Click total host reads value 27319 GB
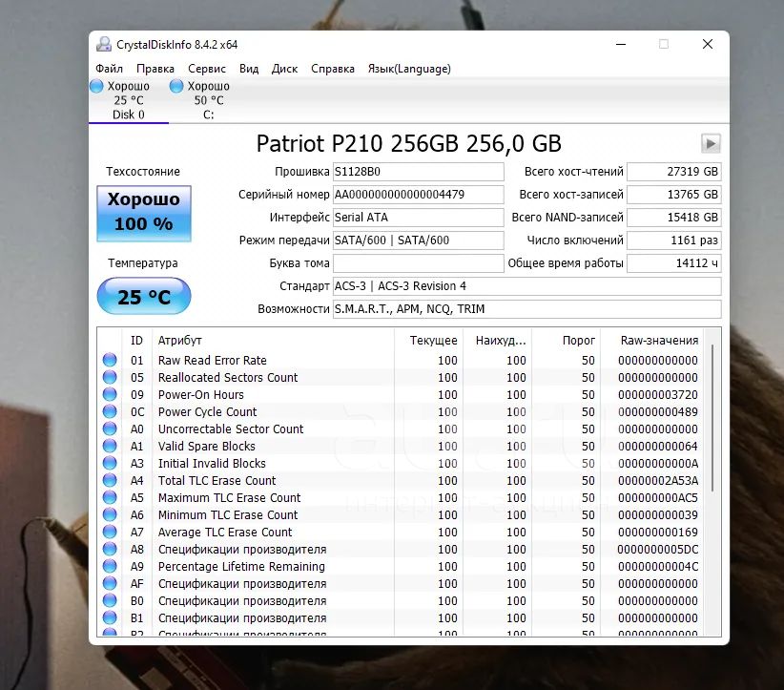 [674, 172]
